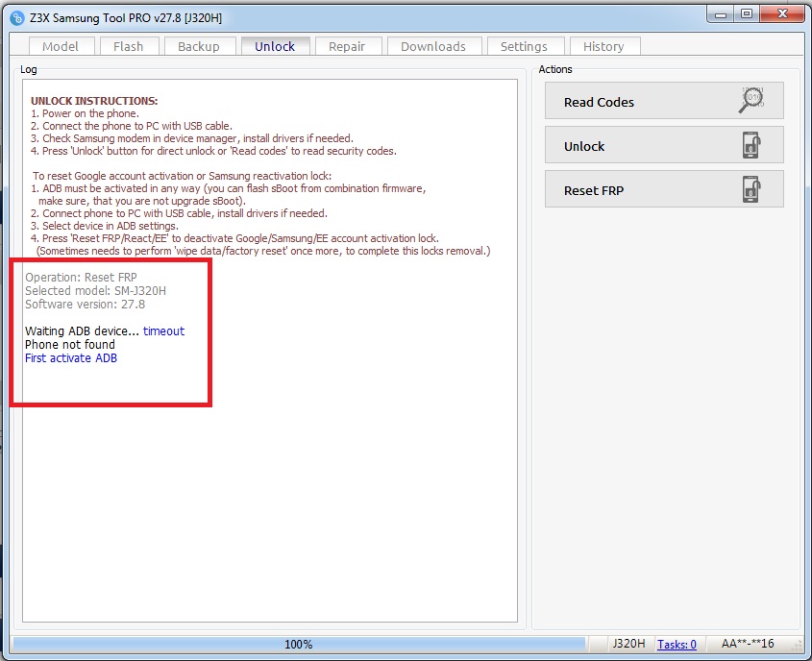Close the Z3X Samsung Tool window
This screenshot has height=661, width=812.
tap(782, 14)
